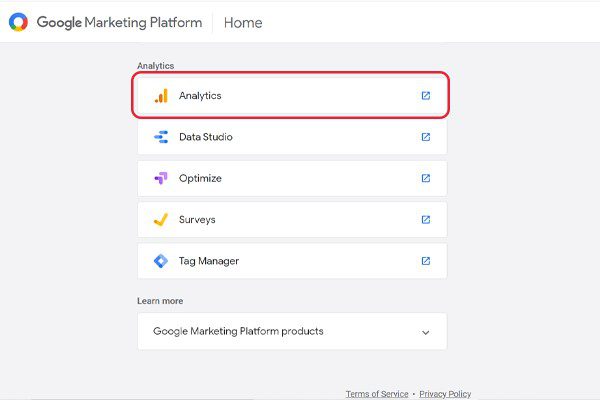Screen dimensions: 600x400
Task: Click the Home page title
Action: [x=243, y=23]
